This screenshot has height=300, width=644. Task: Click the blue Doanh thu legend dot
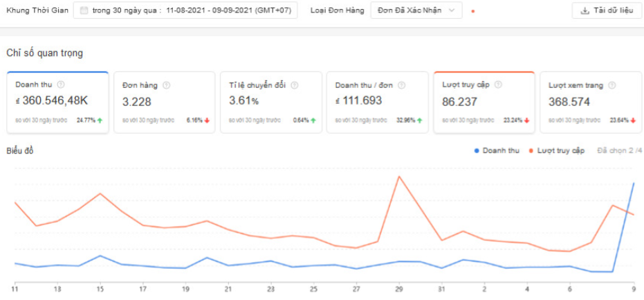click(477, 151)
